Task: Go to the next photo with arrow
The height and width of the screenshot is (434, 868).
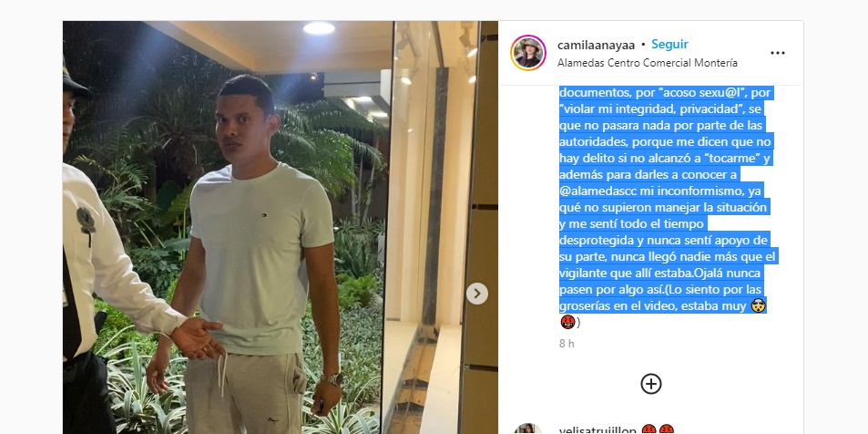Action: [x=476, y=294]
